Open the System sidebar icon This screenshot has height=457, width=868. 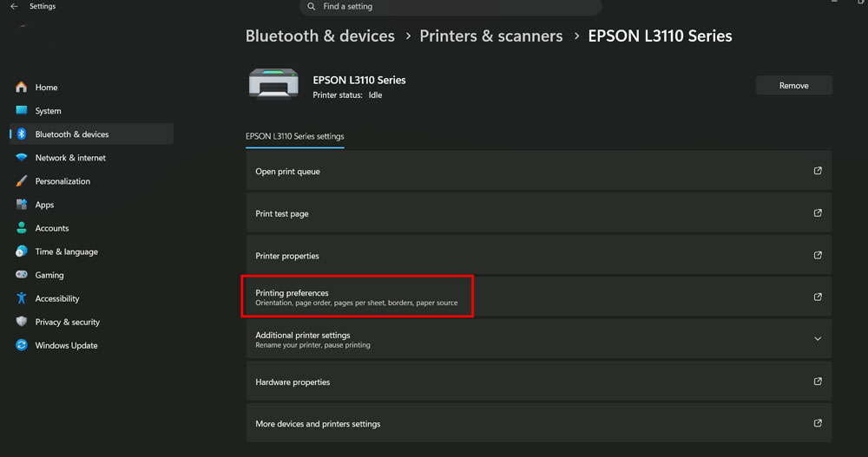22,110
